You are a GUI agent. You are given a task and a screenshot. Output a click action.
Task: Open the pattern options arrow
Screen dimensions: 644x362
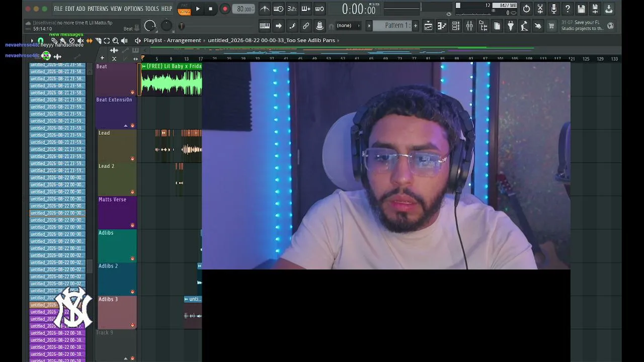click(369, 26)
